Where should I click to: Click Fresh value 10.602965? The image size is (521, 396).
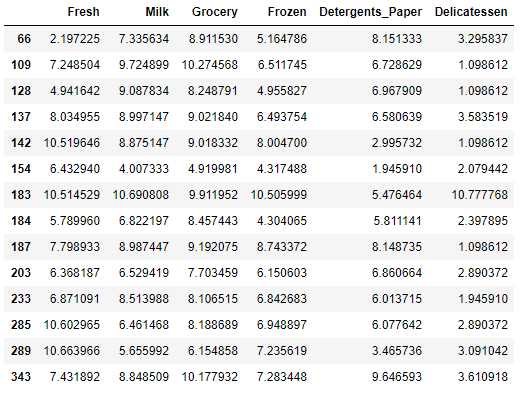pos(72,325)
